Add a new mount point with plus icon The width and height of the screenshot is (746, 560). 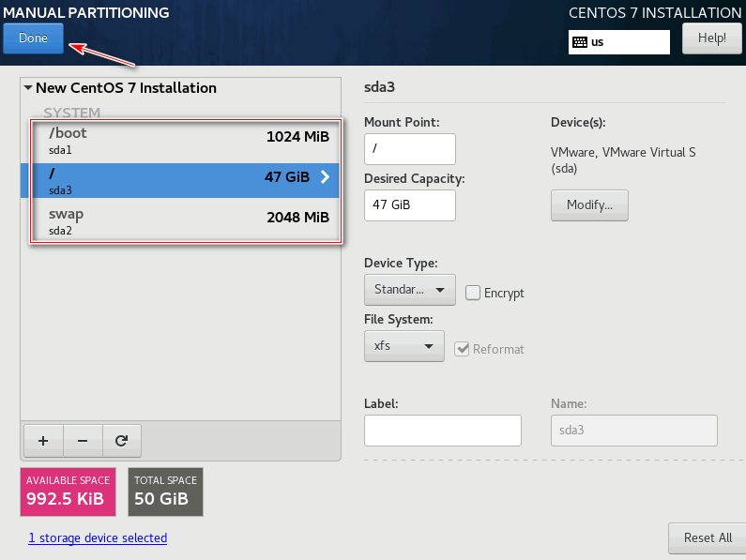pyautogui.click(x=43, y=441)
